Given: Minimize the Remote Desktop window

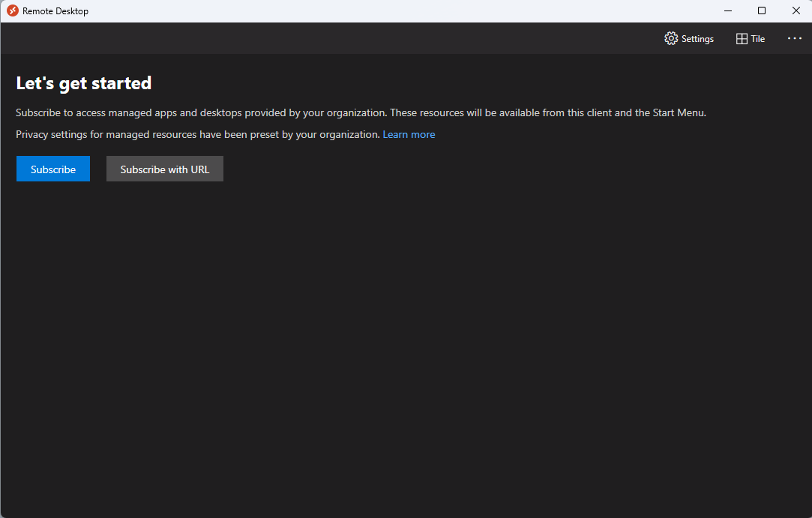Looking at the screenshot, I should coord(728,10).
